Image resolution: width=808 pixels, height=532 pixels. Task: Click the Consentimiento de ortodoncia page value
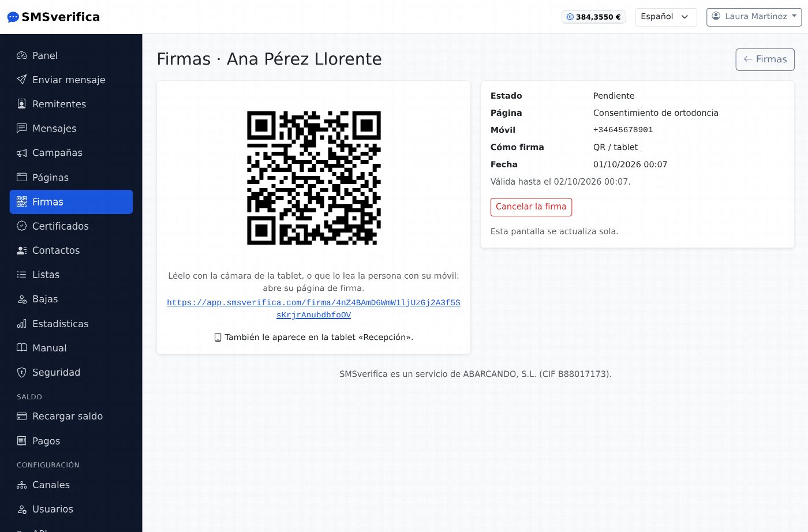tap(656, 113)
